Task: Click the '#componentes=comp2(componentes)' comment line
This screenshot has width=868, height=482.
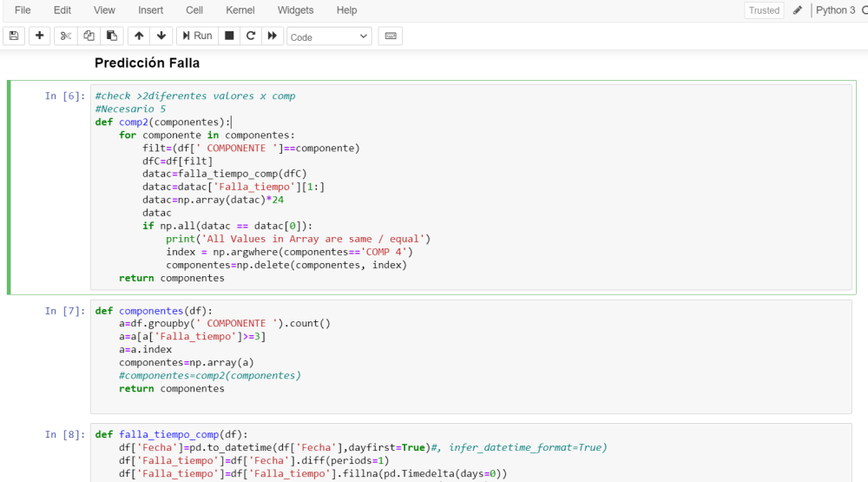Action: click(x=210, y=376)
